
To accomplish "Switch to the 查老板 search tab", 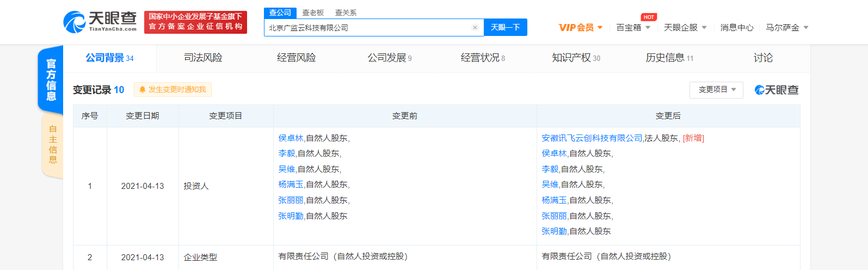I will tap(313, 13).
